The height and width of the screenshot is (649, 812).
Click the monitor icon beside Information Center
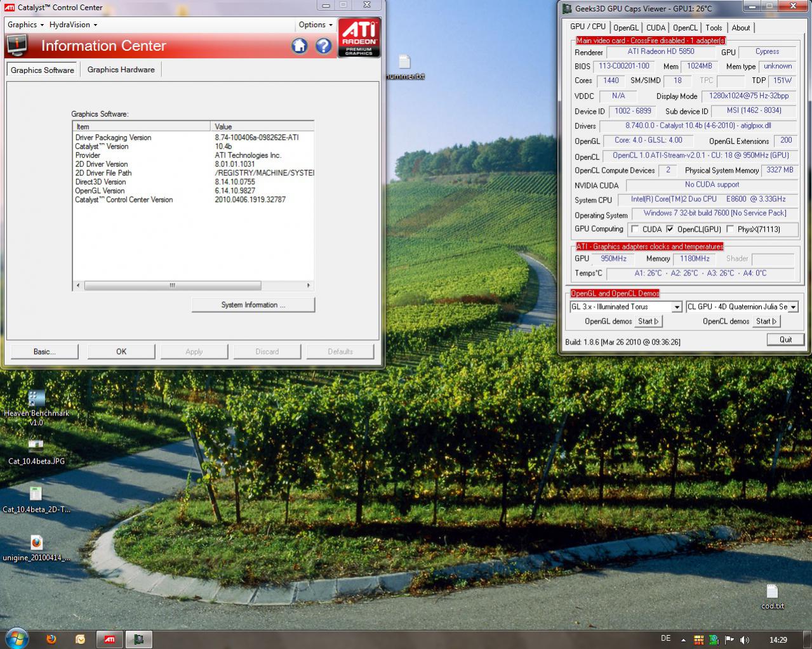click(17, 46)
